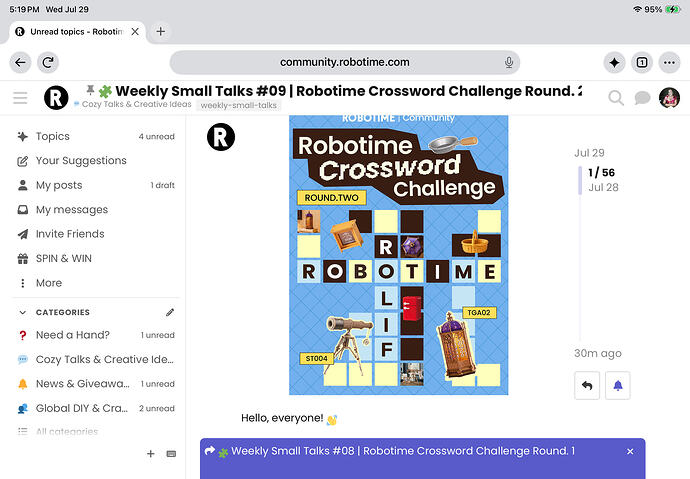690x479 pixels.
Task: Go back with the browser back arrow
Action: pos(20,62)
